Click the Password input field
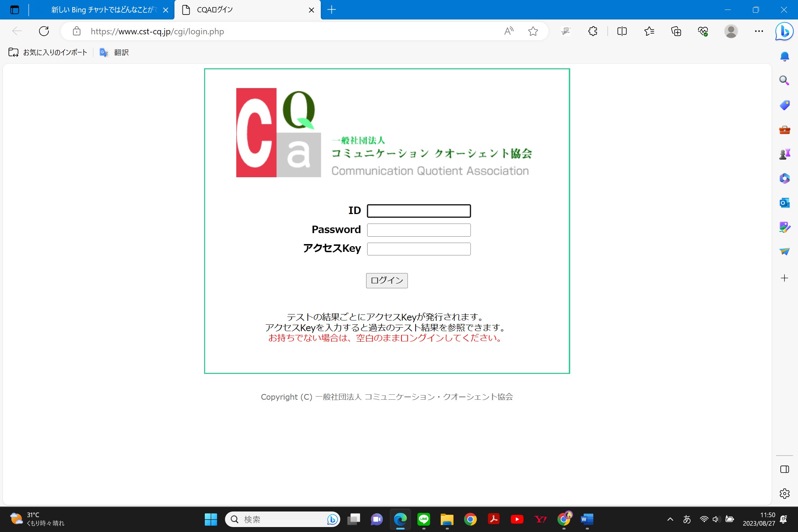Viewport: 798px width, 532px height. pos(419,230)
